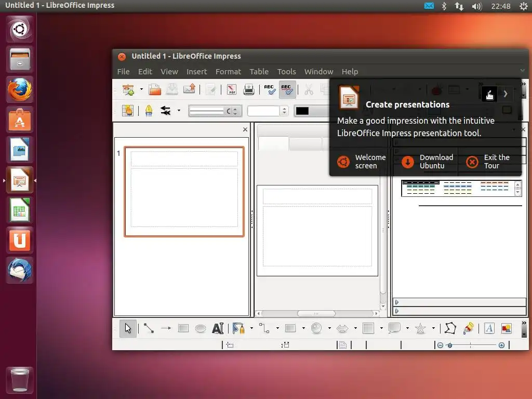
Task: Click the Line Width spinner arrows
Action: 284,111
